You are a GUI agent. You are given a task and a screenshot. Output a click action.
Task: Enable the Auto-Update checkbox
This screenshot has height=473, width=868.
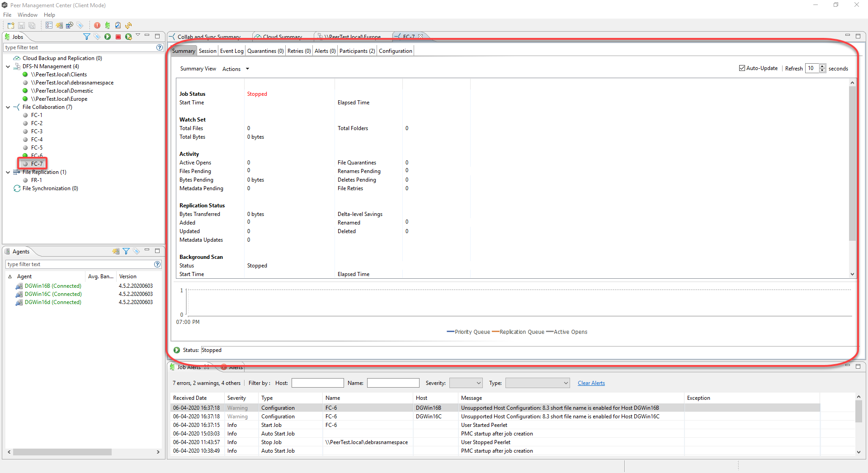[742, 68]
